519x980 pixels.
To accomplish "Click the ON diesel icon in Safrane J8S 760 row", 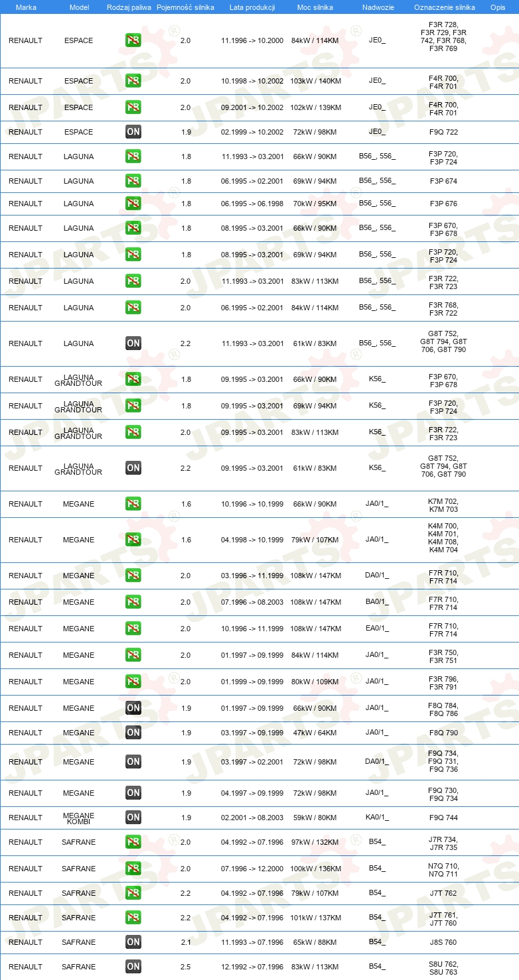I will [133, 942].
